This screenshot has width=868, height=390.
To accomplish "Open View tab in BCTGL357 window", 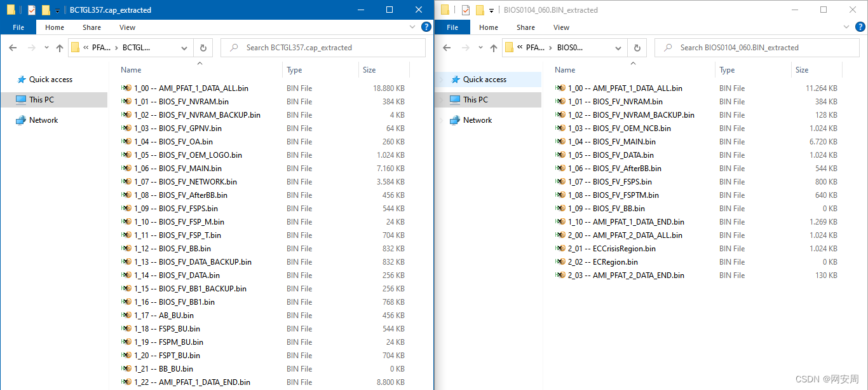I will pos(128,27).
